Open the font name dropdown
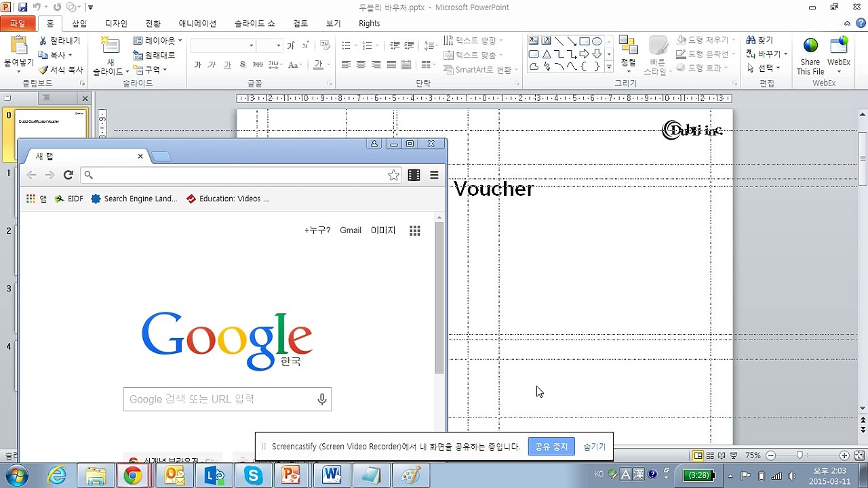 point(251,45)
